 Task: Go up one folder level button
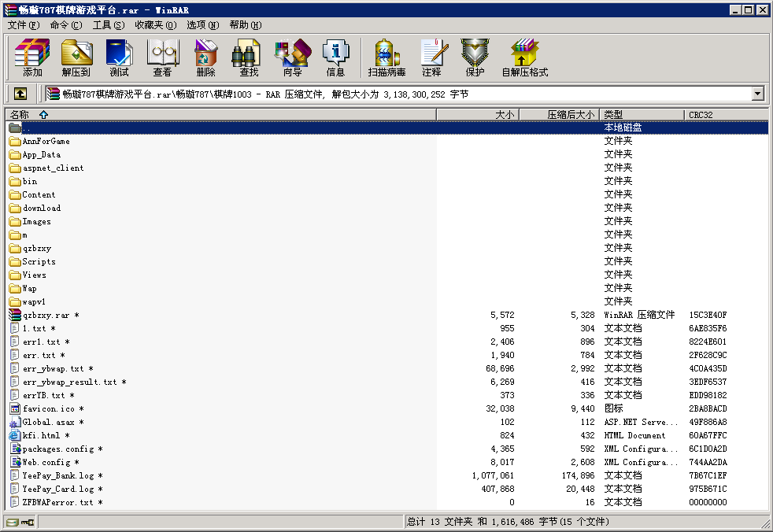coord(20,94)
